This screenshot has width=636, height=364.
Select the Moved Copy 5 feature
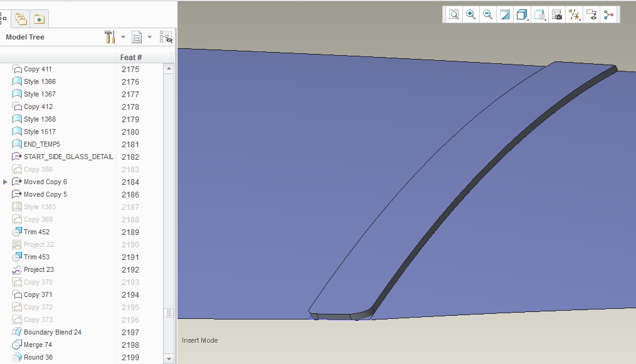(45, 195)
